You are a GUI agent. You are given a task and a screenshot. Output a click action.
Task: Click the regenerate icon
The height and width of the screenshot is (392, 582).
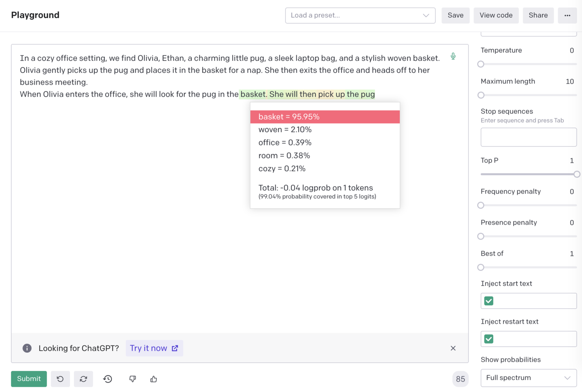[83, 379]
